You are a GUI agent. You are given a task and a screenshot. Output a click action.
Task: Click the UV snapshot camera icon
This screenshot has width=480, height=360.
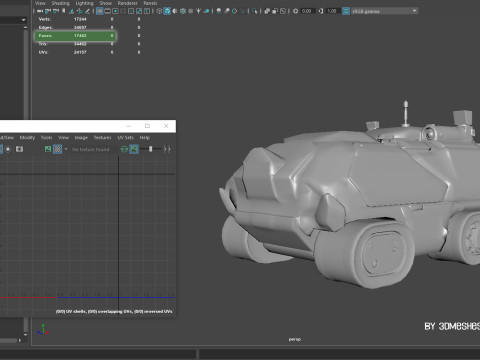click(19, 149)
